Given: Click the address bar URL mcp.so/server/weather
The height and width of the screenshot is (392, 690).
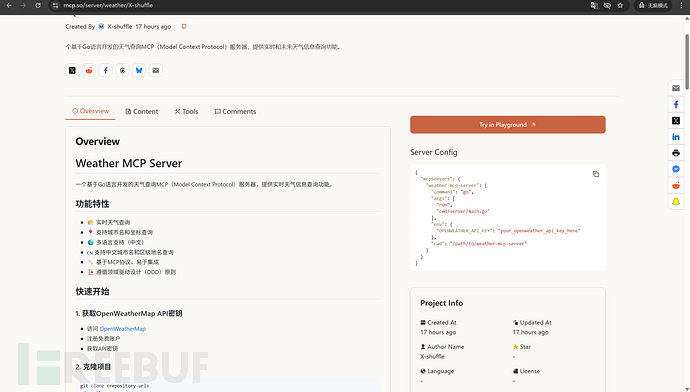Looking at the screenshot, I should pyautogui.click(x=108, y=5).
